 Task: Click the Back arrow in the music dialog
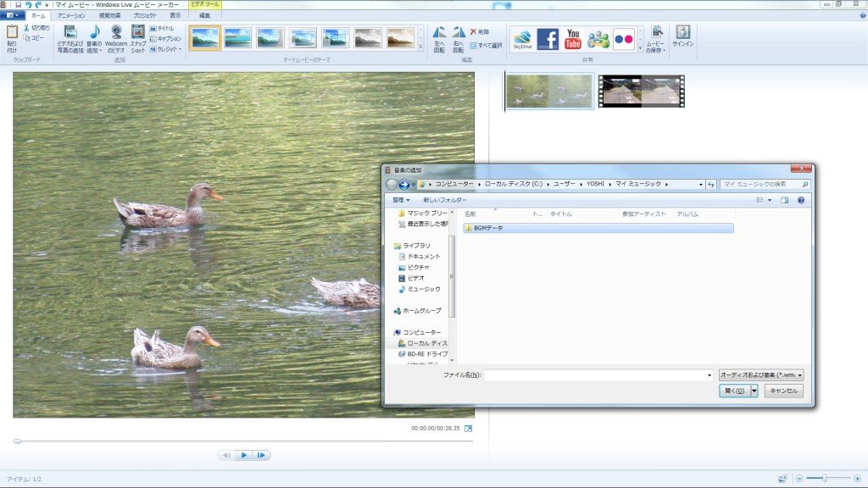coord(392,184)
